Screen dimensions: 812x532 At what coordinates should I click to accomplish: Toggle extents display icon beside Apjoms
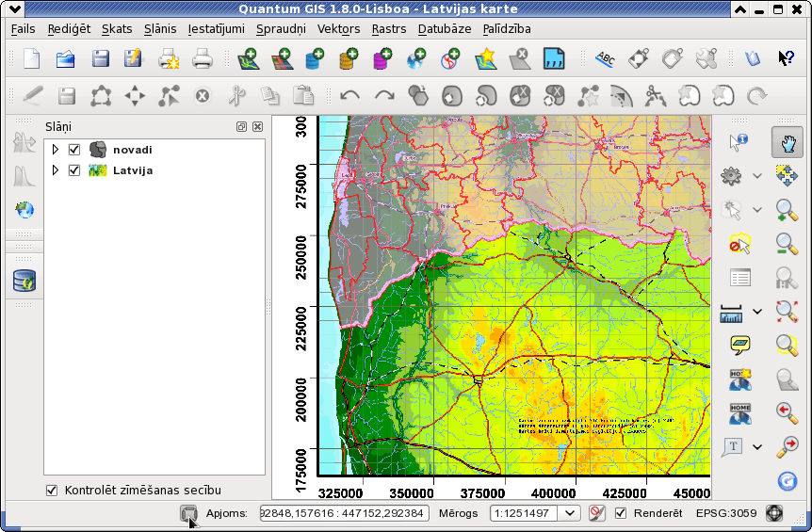(189, 513)
